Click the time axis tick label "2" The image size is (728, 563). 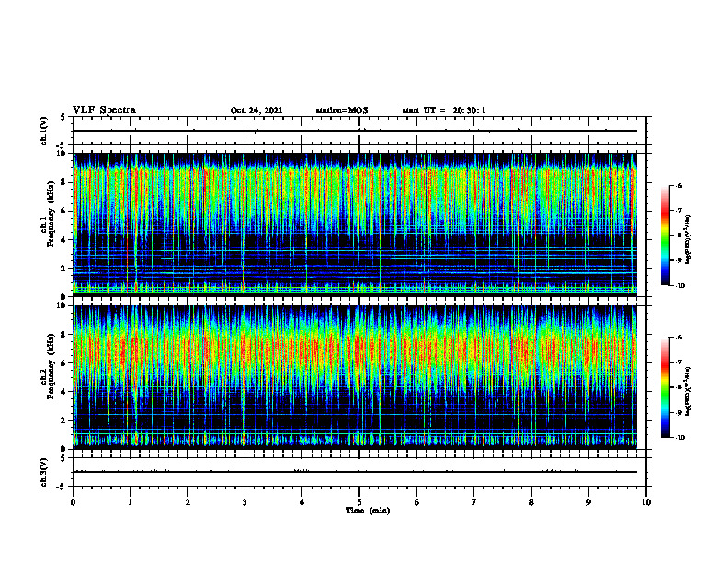[188, 502]
